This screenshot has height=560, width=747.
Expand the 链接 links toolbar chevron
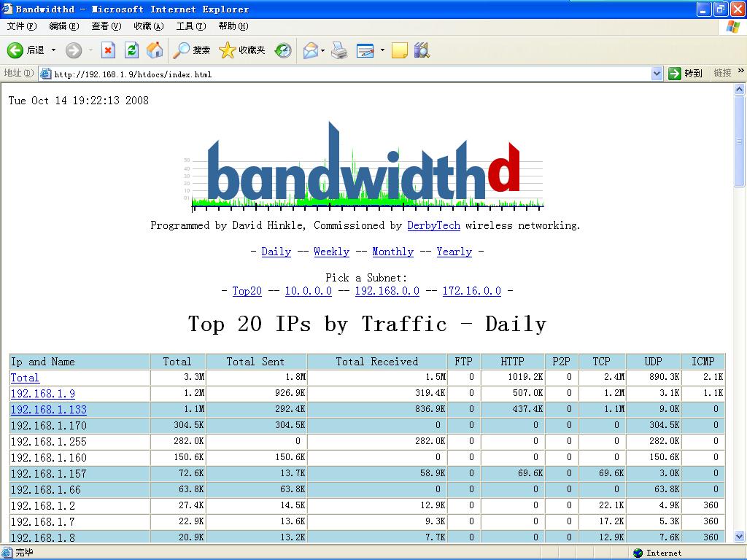(x=741, y=71)
